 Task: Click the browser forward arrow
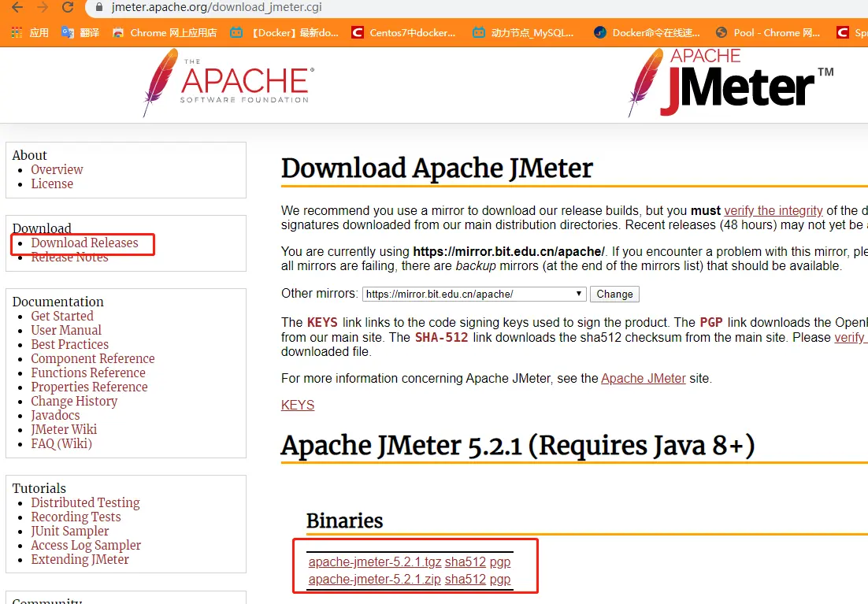tap(42, 7)
